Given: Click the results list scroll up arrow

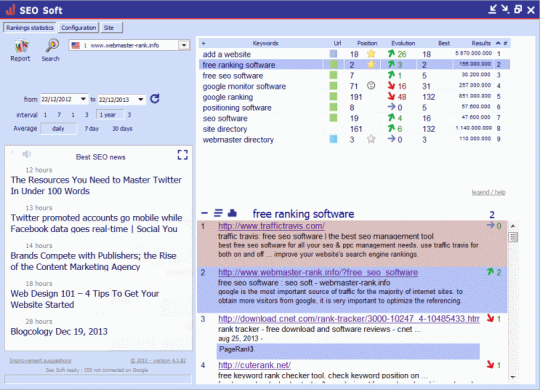Looking at the screenshot, I should point(513,226).
